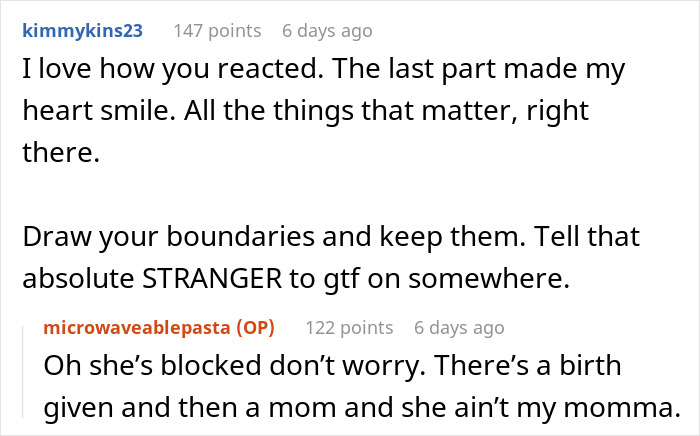The height and width of the screenshot is (436, 700).
Task: Open the reply's 6 days ago timestamp
Action: point(458,328)
